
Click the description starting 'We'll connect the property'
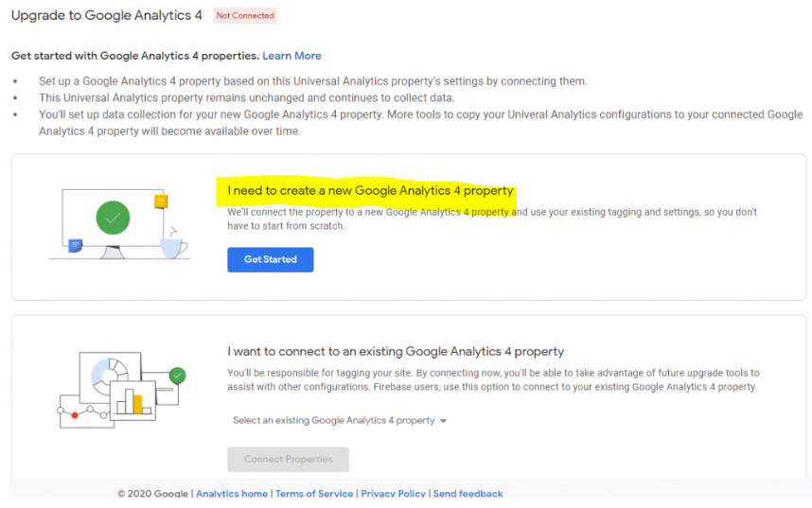[492, 219]
